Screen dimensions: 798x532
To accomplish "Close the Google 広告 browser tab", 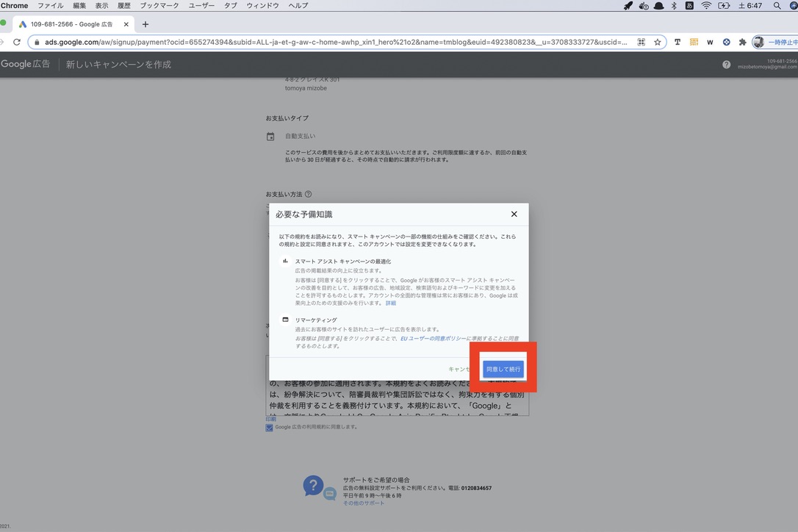I will click(x=126, y=24).
